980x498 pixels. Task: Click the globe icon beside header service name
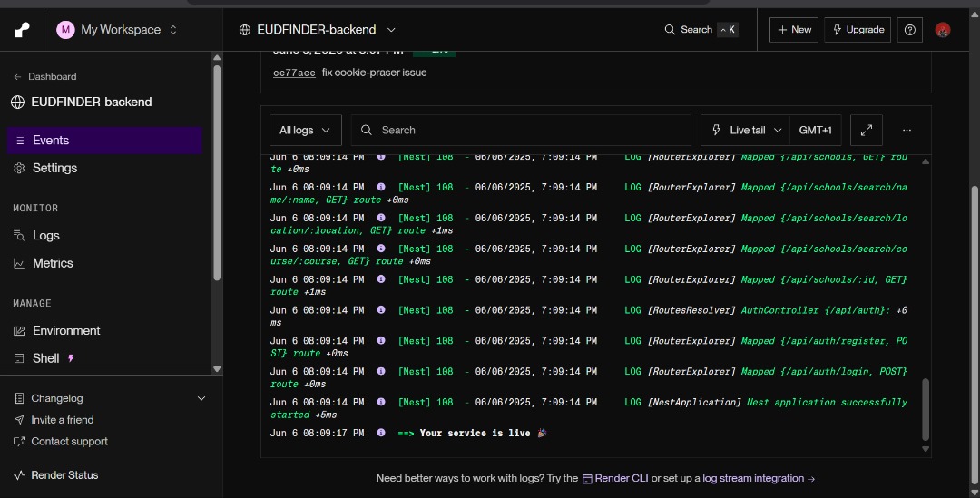[245, 30]
